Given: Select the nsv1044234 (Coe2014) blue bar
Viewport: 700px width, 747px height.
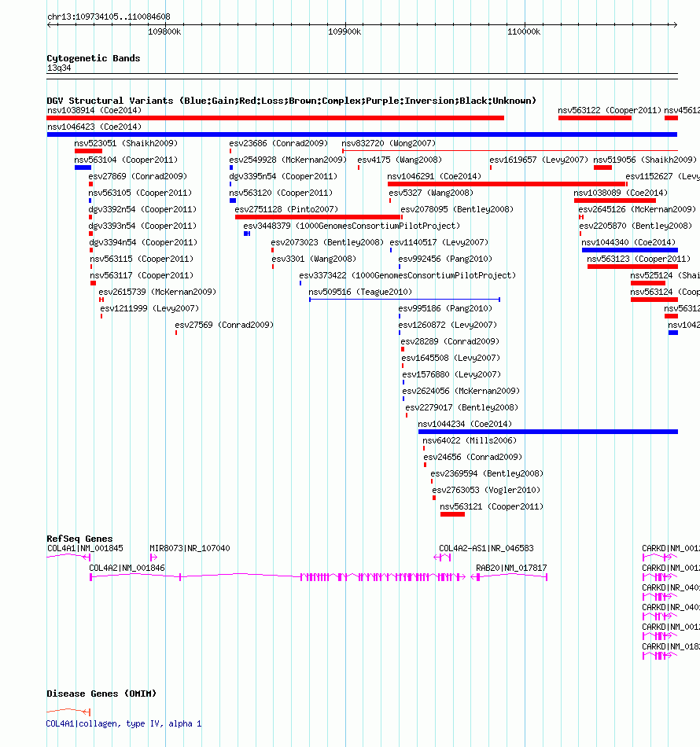Looking at the screenshot, I should click(x=548, y=432).
